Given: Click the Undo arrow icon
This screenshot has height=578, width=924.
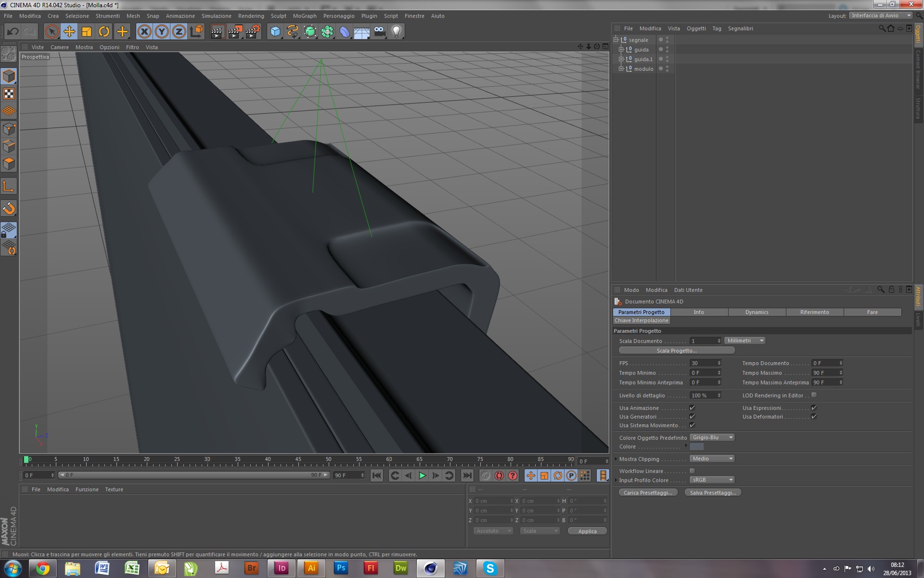Looking at the screenshot, I should 13,32.
